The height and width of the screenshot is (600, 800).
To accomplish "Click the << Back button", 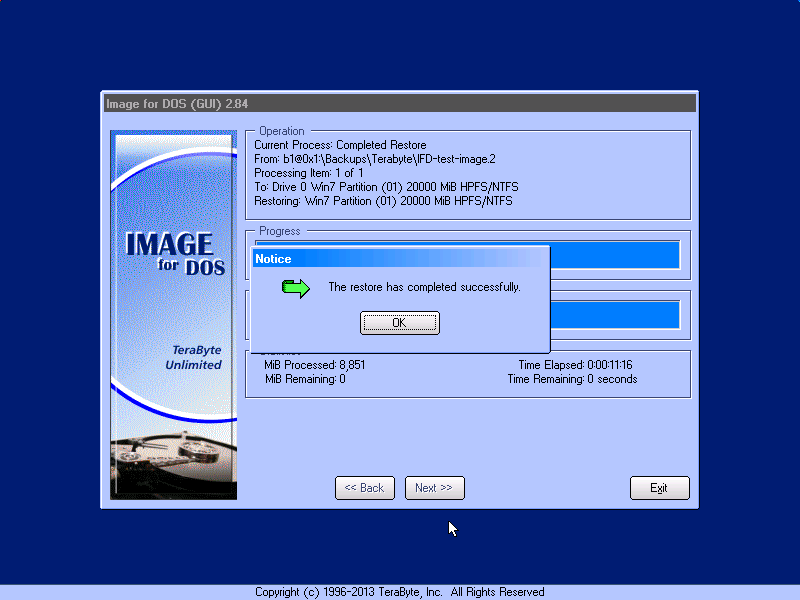I will [364, 488].
